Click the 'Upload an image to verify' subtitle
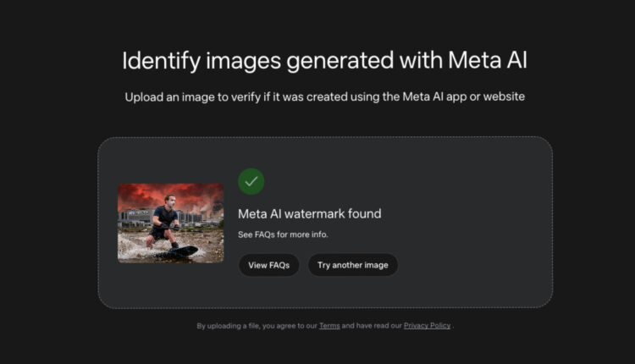635x364 pixels. click(x=325, y=97)
